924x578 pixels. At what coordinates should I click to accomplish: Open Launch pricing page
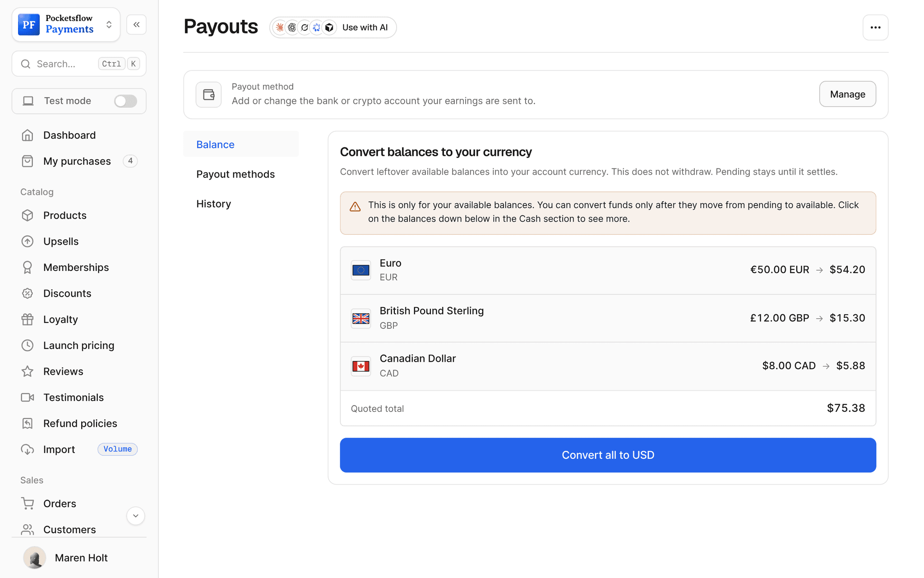(79, 345)
